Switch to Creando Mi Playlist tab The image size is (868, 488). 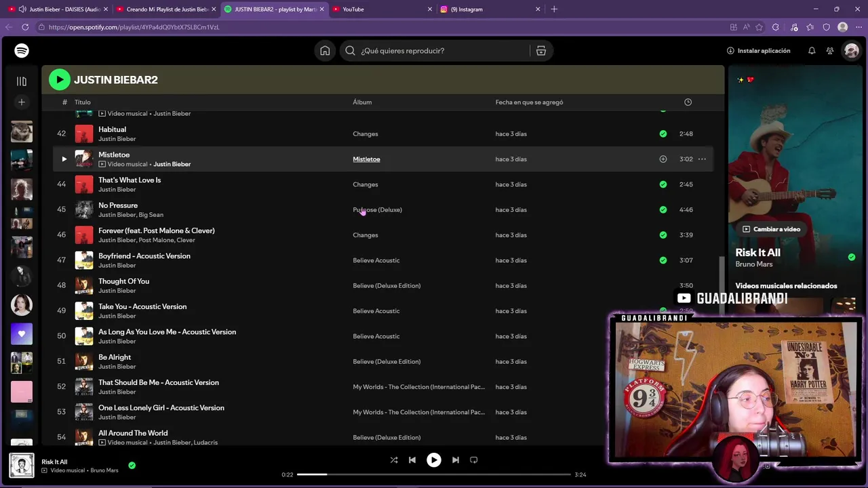[x=166, y=9]
